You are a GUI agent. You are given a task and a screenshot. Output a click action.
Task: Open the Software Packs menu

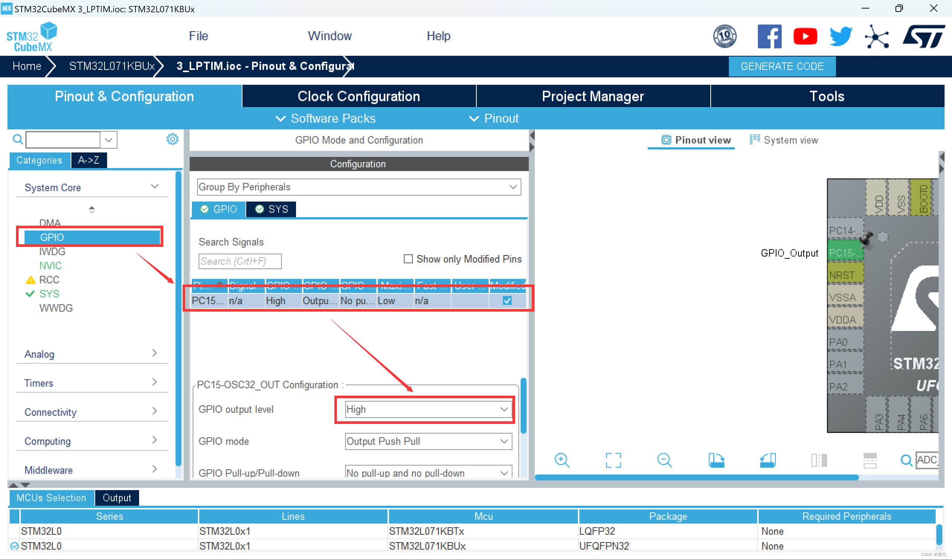[x=326, y=119]
